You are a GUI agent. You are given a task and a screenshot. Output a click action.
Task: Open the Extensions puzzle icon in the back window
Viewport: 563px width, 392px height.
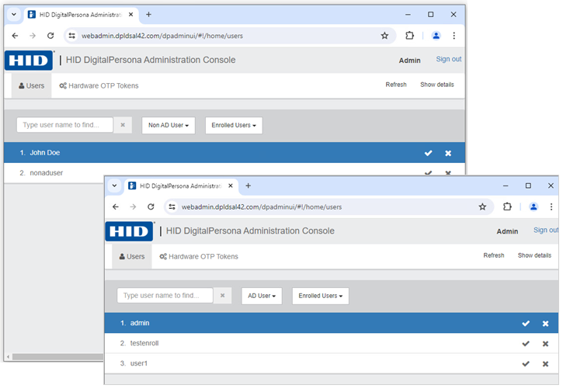410,36
